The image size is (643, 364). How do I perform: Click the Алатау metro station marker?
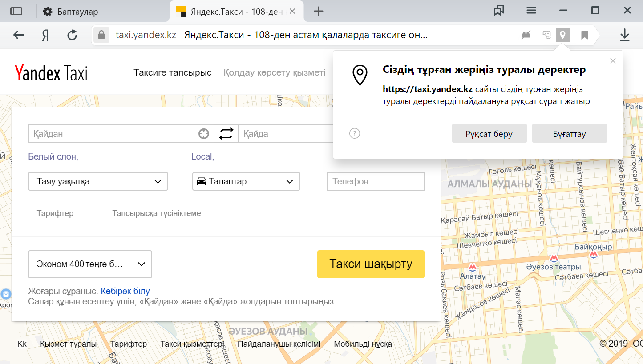[x=473, y=267]
